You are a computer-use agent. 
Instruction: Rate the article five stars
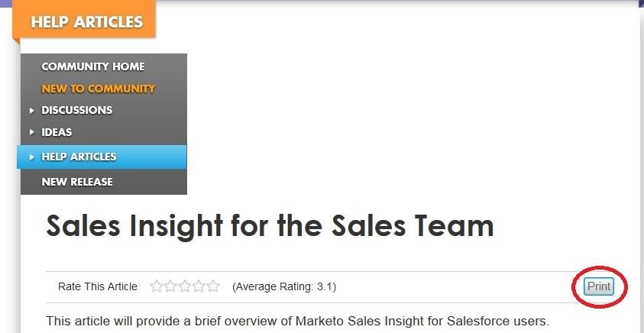pos(213,286)
